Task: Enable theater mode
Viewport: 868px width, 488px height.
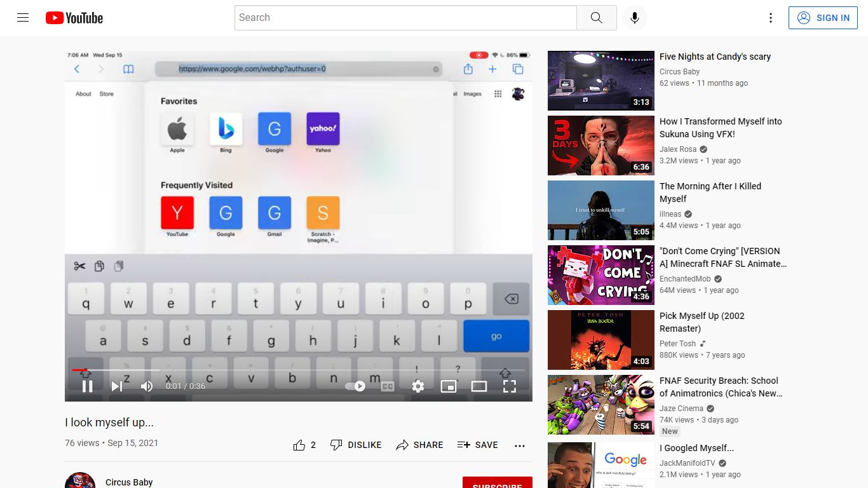Action: [x=479, y=386]
